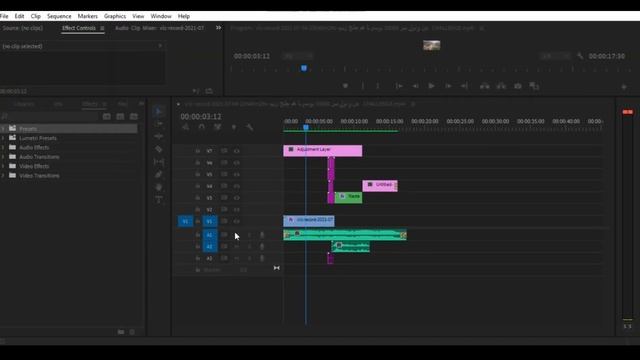Expand the Video Transitions folder

coord(3,176)
